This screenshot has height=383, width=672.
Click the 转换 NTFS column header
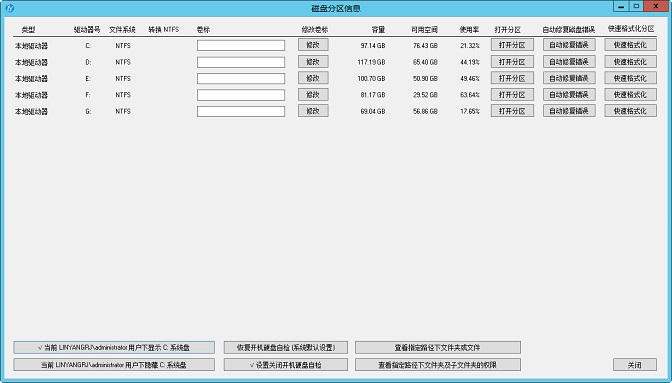163,30
